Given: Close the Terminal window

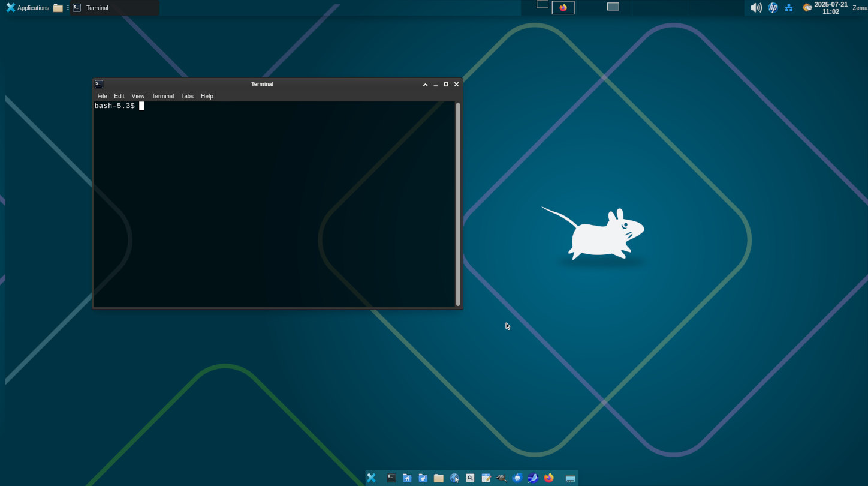Looking at the screenshot, I should coord(456,85).
